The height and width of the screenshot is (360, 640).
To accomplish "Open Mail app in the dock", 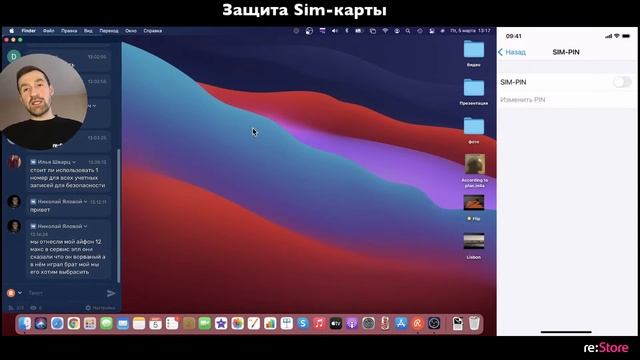I will click(122, 324).
